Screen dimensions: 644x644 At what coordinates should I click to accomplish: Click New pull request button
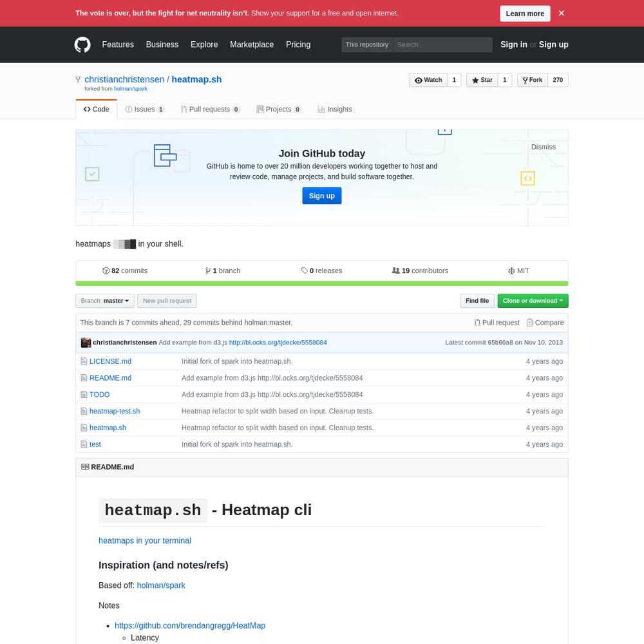click(167, 301)
